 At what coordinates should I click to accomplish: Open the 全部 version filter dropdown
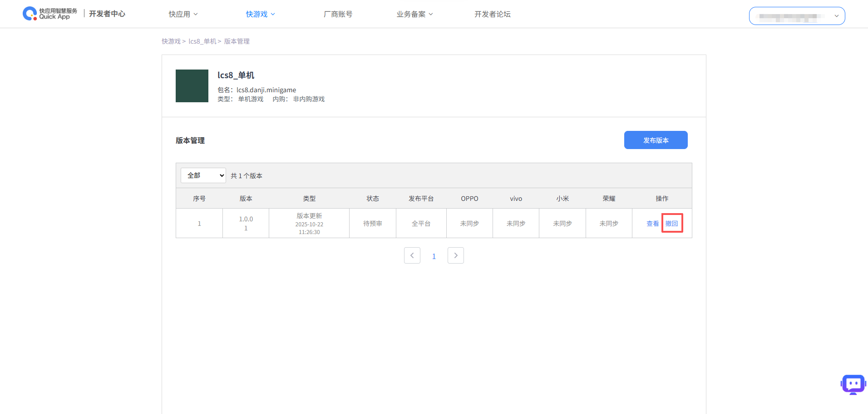pos(203,175)
